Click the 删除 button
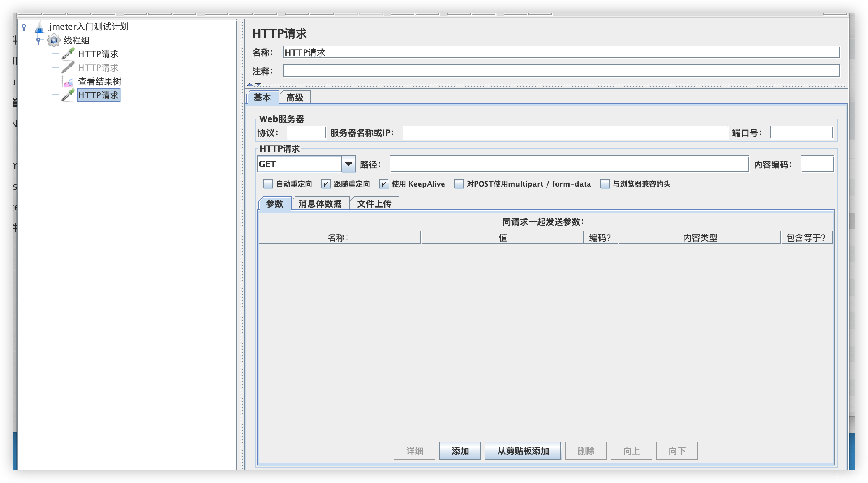 586,451
